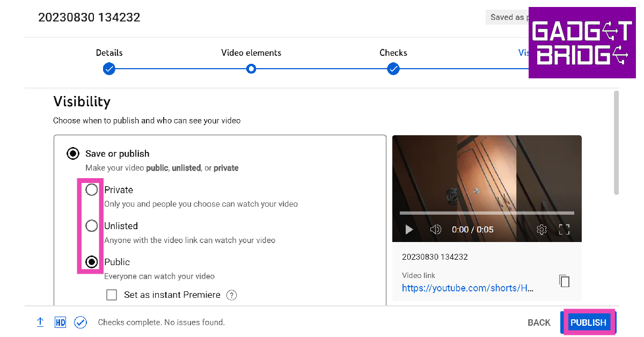The image size is (644, 337).
Task: Open the youtube.com/shorts video link
Action: click(467, 288)
